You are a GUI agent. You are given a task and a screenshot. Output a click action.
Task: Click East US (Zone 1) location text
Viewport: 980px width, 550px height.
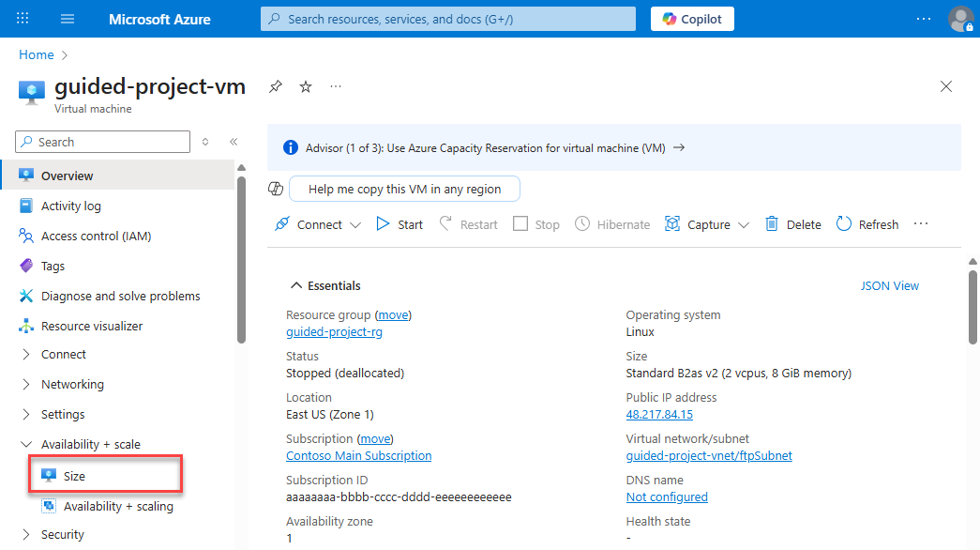tap(330, 415)
